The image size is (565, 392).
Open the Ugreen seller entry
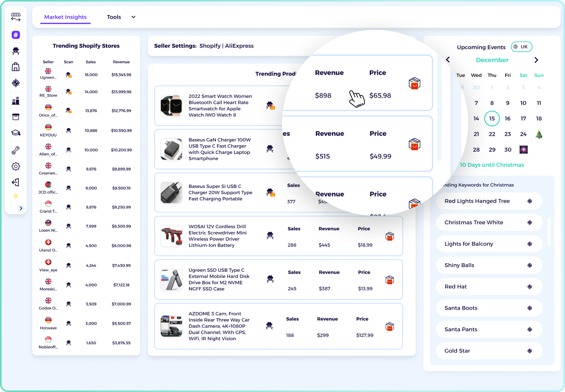click(48, 74)
